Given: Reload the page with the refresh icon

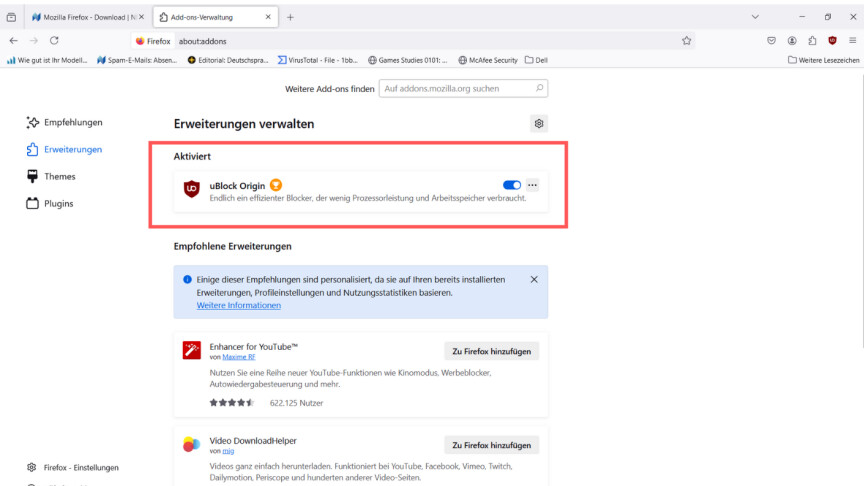Looking at the screenshot, I should tap(54, 41).
